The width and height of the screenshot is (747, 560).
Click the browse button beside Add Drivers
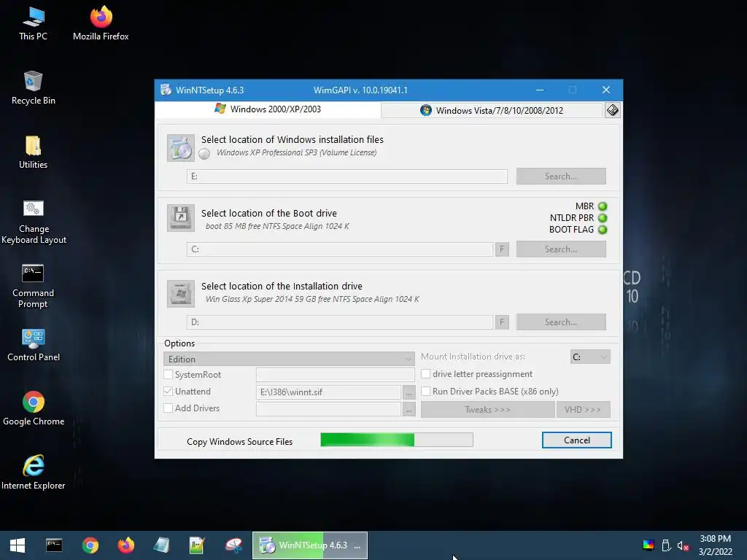(x=409, y=409)
